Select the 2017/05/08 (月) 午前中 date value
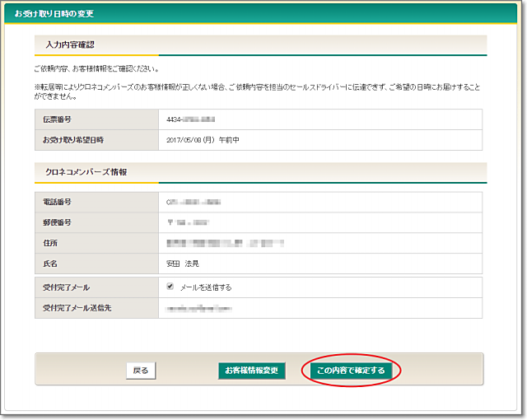The image size is (527, 420). [x=203, y=140]
